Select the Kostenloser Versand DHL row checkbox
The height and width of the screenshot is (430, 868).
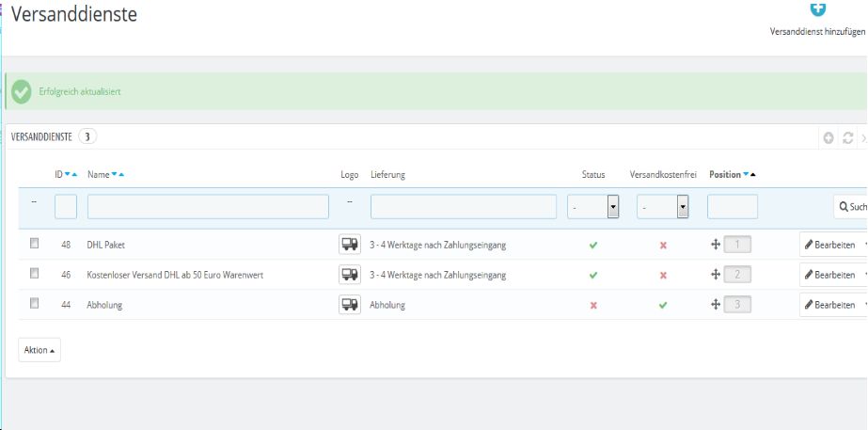[35, 274]
